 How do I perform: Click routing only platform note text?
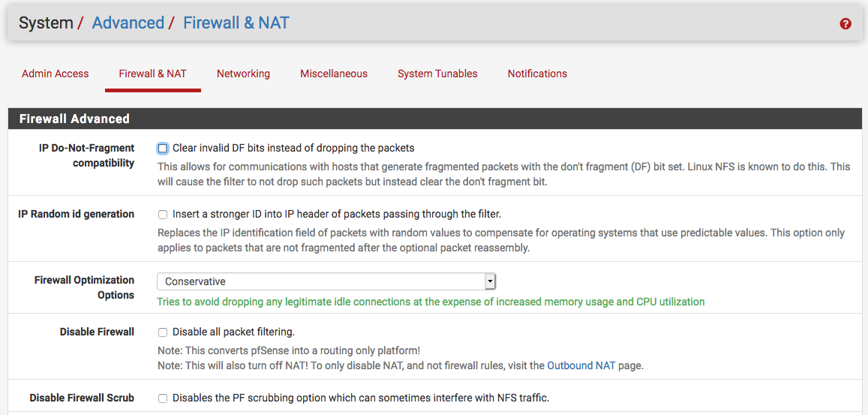289,350
